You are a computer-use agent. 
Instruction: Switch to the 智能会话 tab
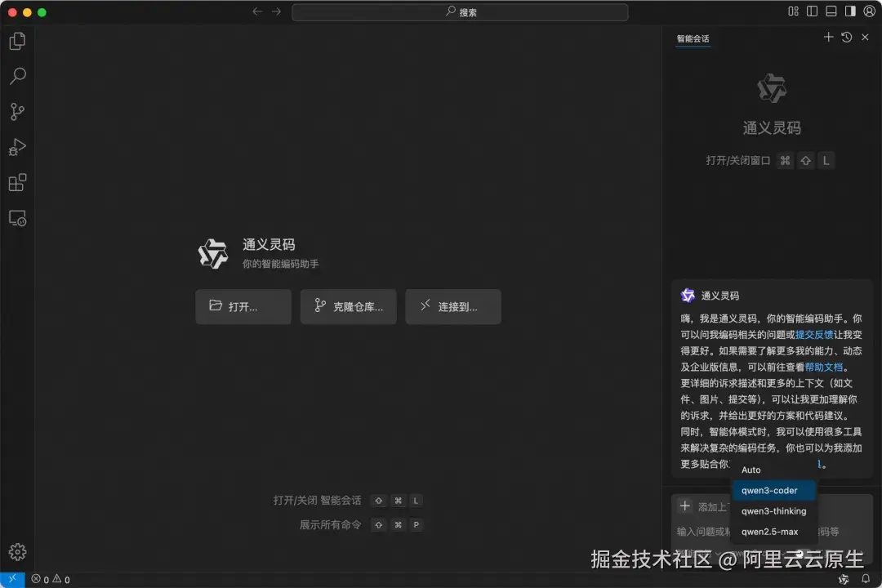[693, 38]
